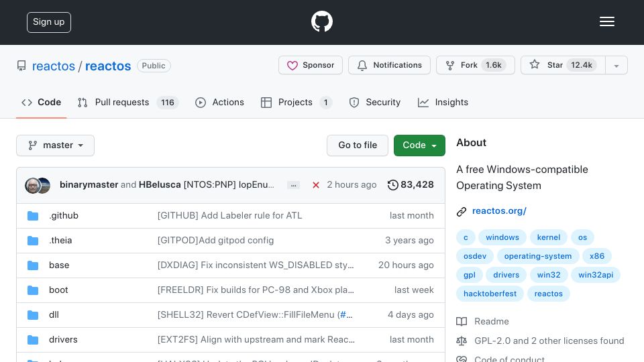Click the red failed-check X icon
Screen dimensions: 644x362
(x=315, y=185)
